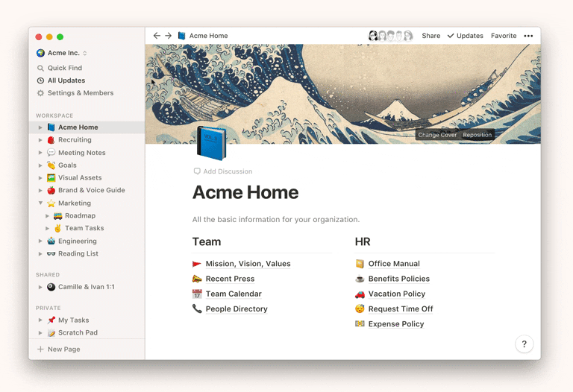Open the Acme Inc. workspace switcher
This screenshot has width=573, height=392.
(x=62, y=53)
